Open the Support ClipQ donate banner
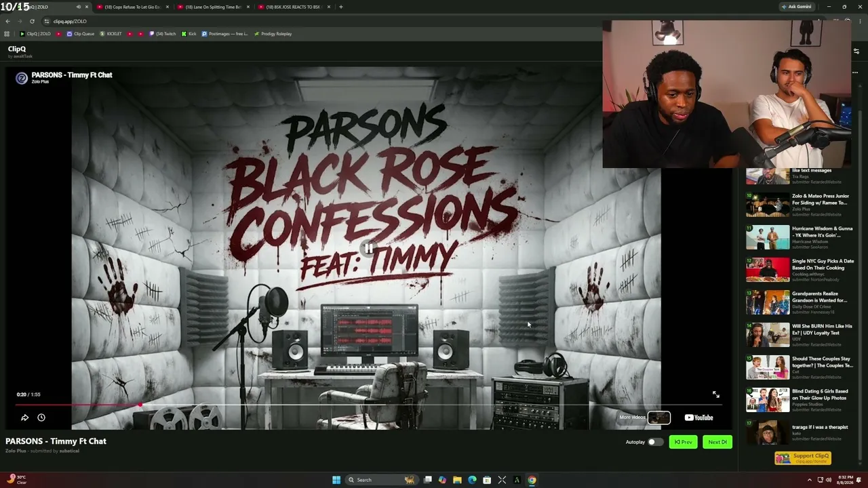The height and width of the screenshot is (488, 868). tap(803, 458)
